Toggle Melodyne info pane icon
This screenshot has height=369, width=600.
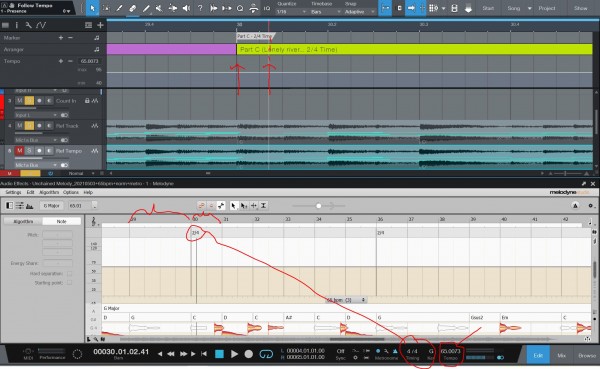tap(10, 206)
